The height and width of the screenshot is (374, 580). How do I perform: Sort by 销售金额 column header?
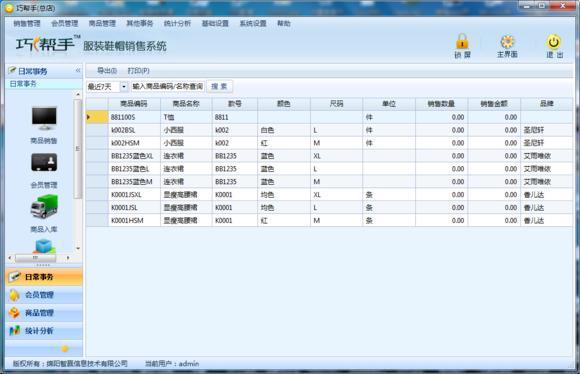coord(494,104)
